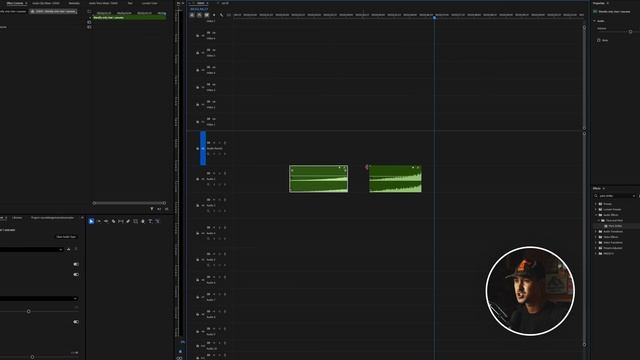This screenshot has height=360, width=640.
Task: Click the filter icon in Effect Controls
Action: click(x=152, y=209)
